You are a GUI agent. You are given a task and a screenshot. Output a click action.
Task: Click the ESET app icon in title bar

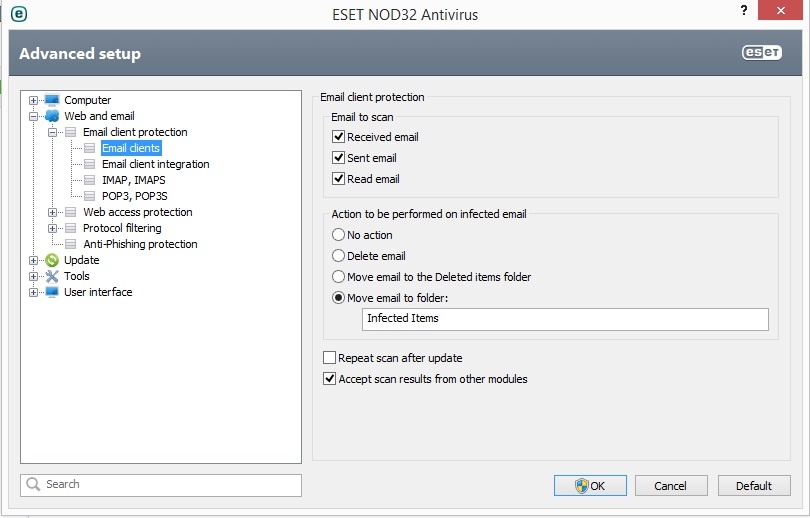(18, 14)
